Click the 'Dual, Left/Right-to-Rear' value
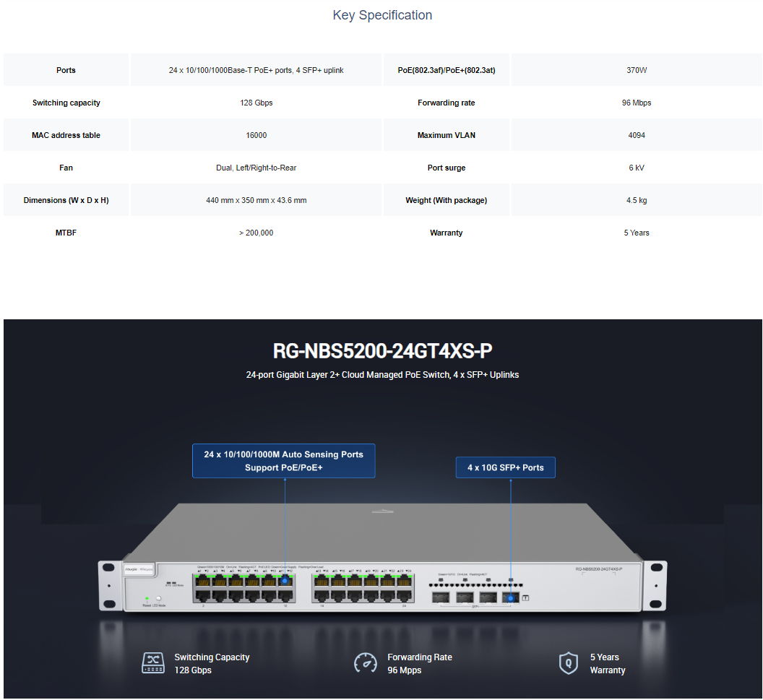The image size is (763, 700). (256, 168)
